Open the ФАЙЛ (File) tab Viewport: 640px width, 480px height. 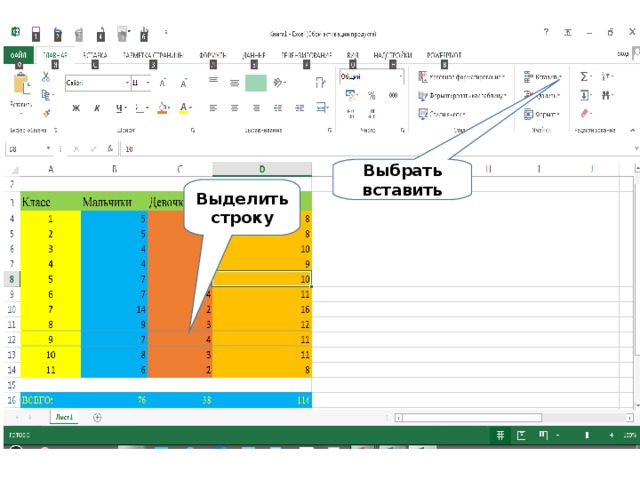[x=16, y=54]
